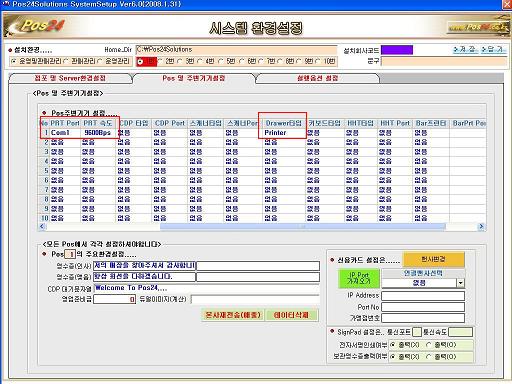This screenshot has width=512, height=384.
Task: Click the first 영수증(맺음) text field
Action: tap(144, 277)
